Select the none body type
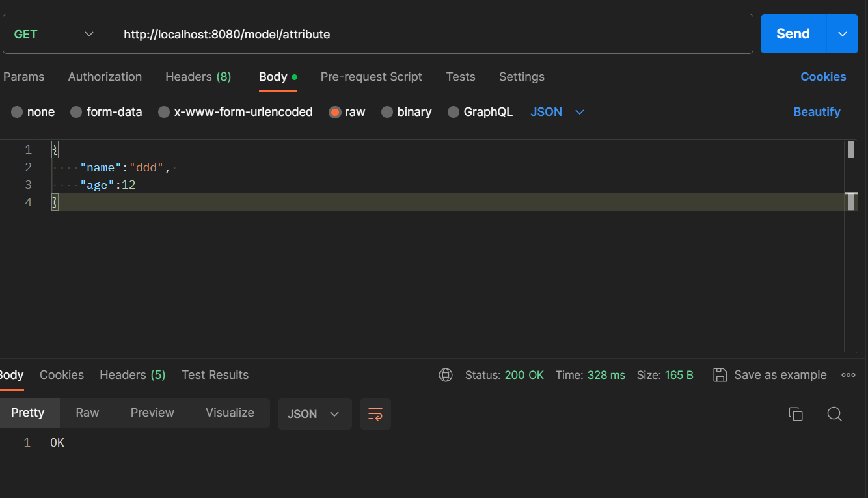This screenshot has height=498, width=868. coord(33,112)
